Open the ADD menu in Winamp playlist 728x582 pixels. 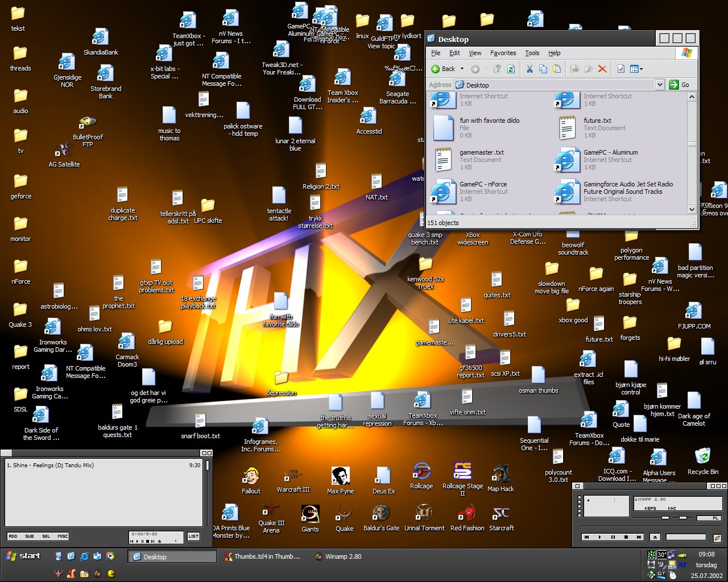coord(13,536)
